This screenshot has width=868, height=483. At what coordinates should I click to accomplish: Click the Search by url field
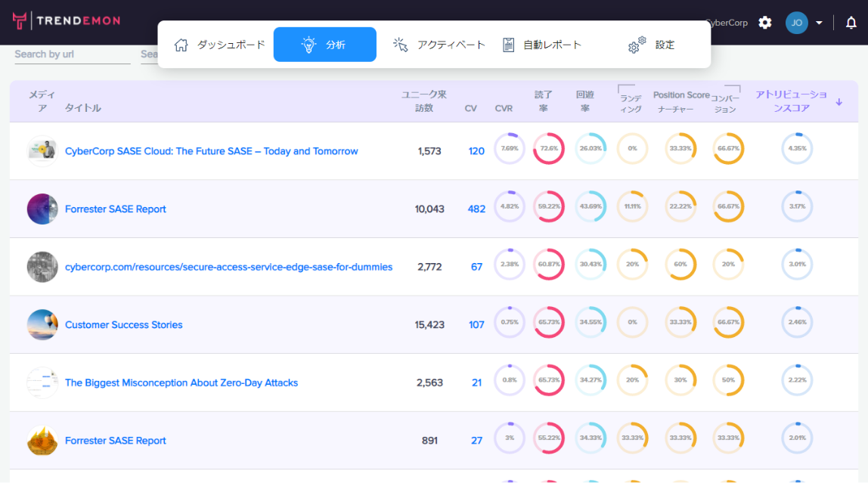coord(73,54)
